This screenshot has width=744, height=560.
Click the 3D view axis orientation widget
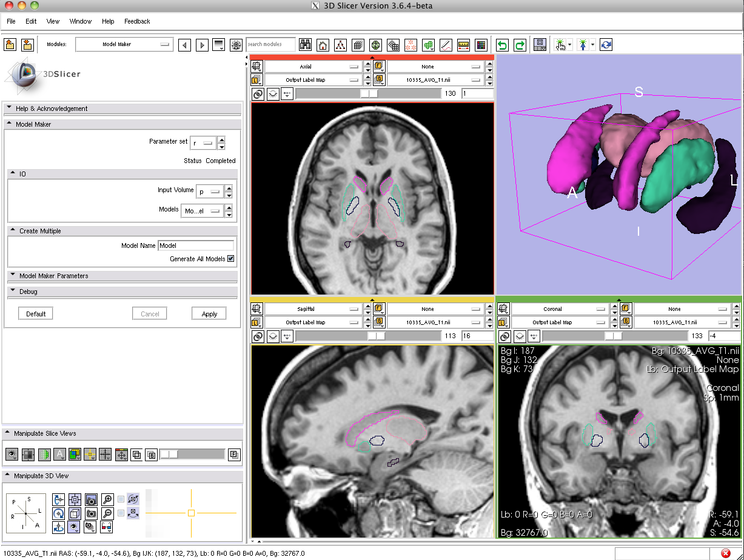point(25,514)
